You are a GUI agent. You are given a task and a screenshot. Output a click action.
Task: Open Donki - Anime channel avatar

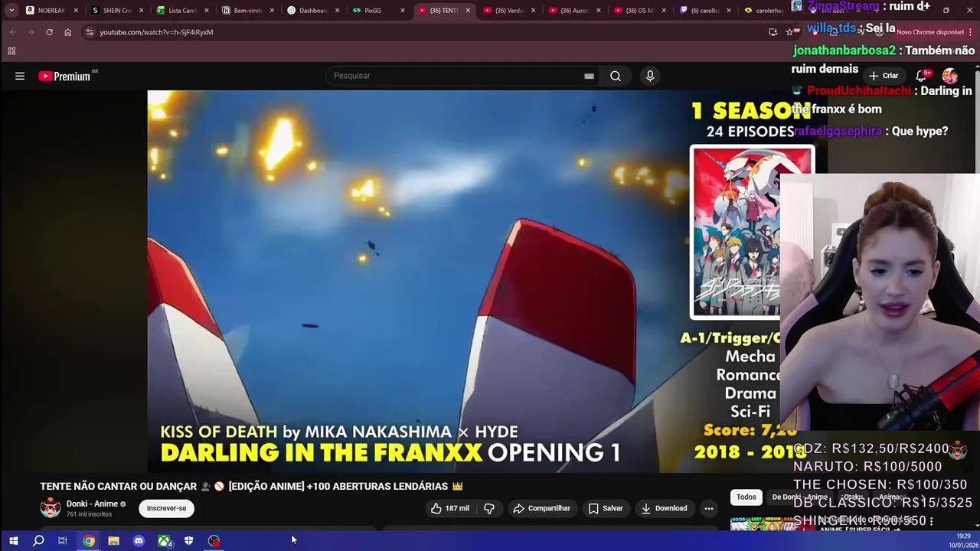click(x=51, y=508)
